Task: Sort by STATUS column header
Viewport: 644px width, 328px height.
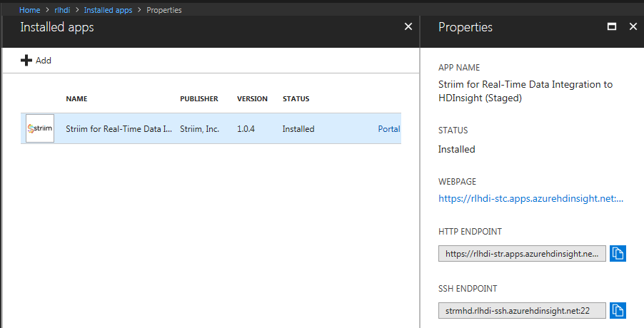Action: [x=296, y=99]
